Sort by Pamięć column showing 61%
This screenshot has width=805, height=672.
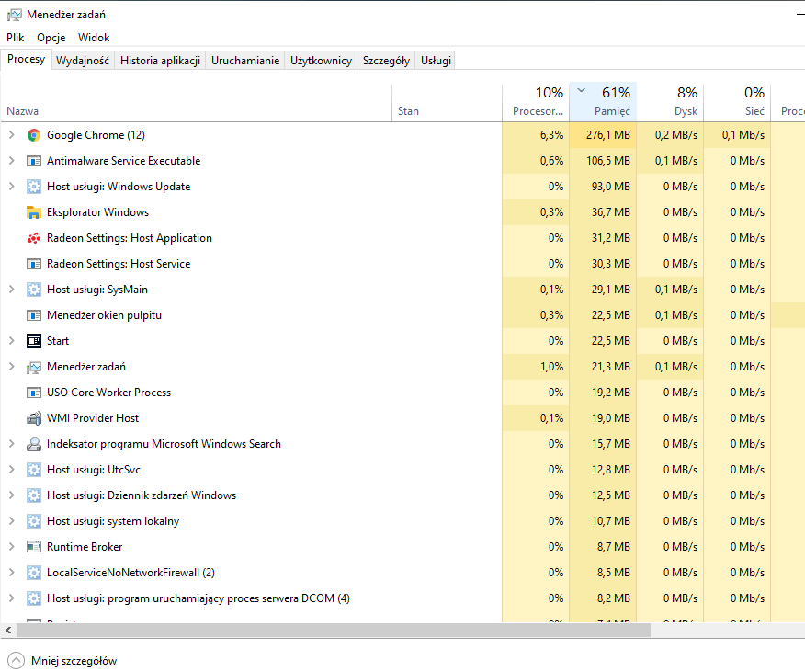[603, 102]
